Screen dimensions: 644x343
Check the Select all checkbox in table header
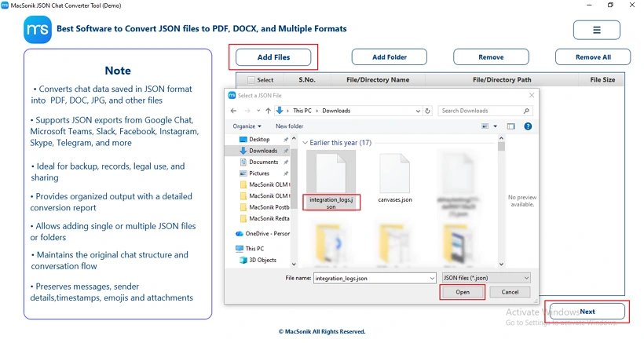[x=251, y=80]
